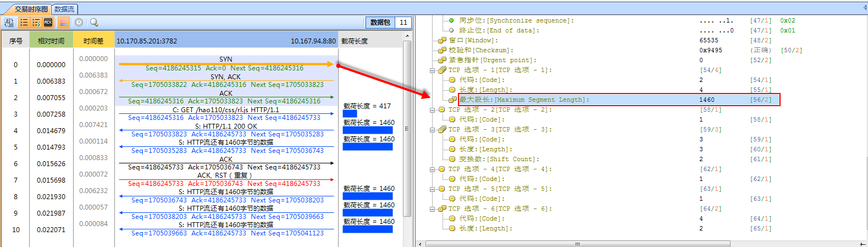The width and height of the screenshot is (868, 247).
Task: Collapse the TCP 选项 - 3 tree node
Action: [x=433, y=130]
